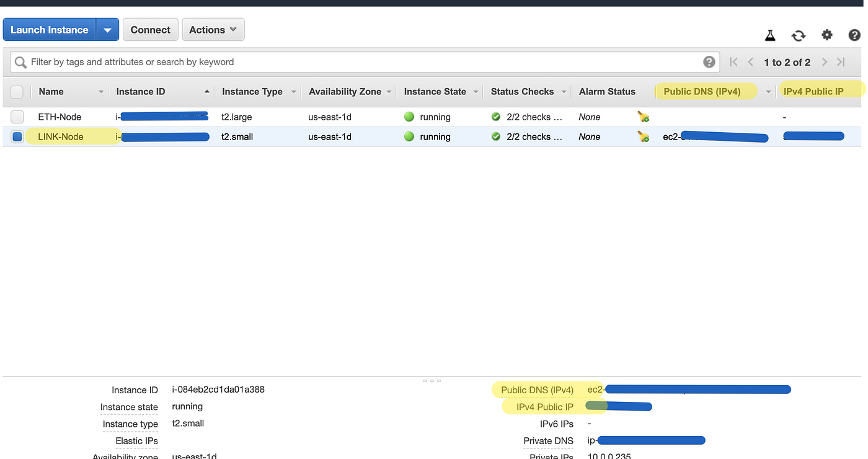Jump to last page of instances
Image resolution: width=868 pixels, height=459 pixels.
[841, 62]
